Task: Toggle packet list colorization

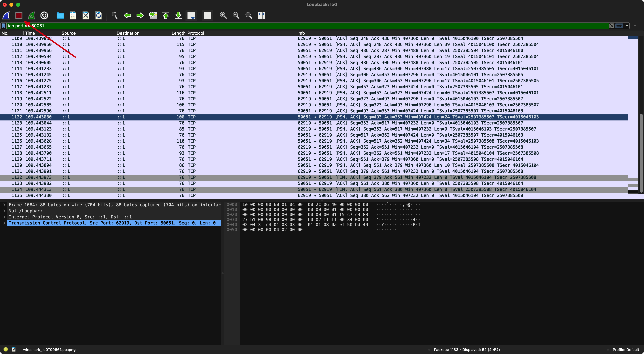Action: 207,15
